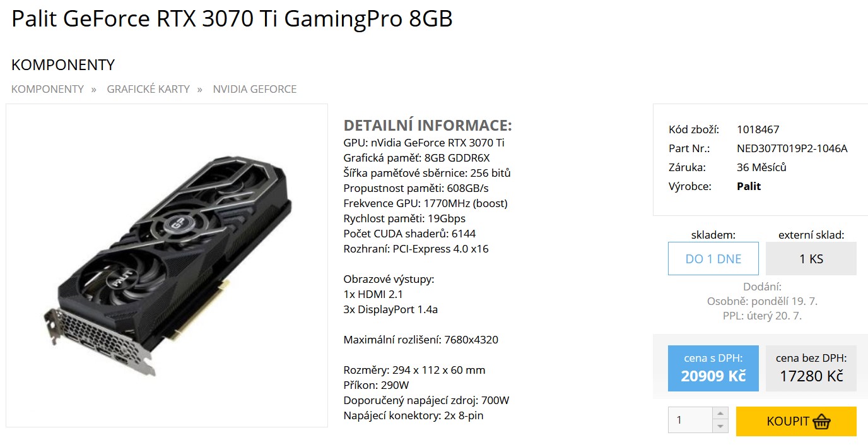Click the DETAILNÍ INFORMACE heading
Screen dimensions: 868x447
[427, 125]
